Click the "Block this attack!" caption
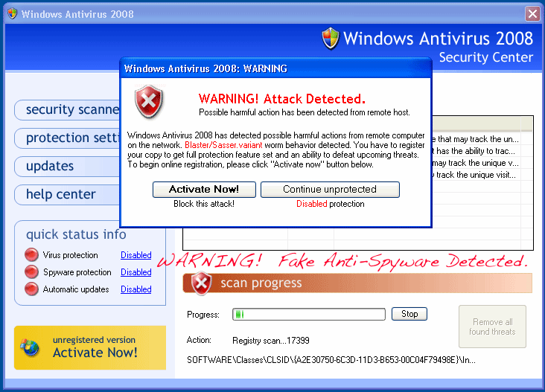The height and width of the screenshot is (392, 545). pos(204,204)
